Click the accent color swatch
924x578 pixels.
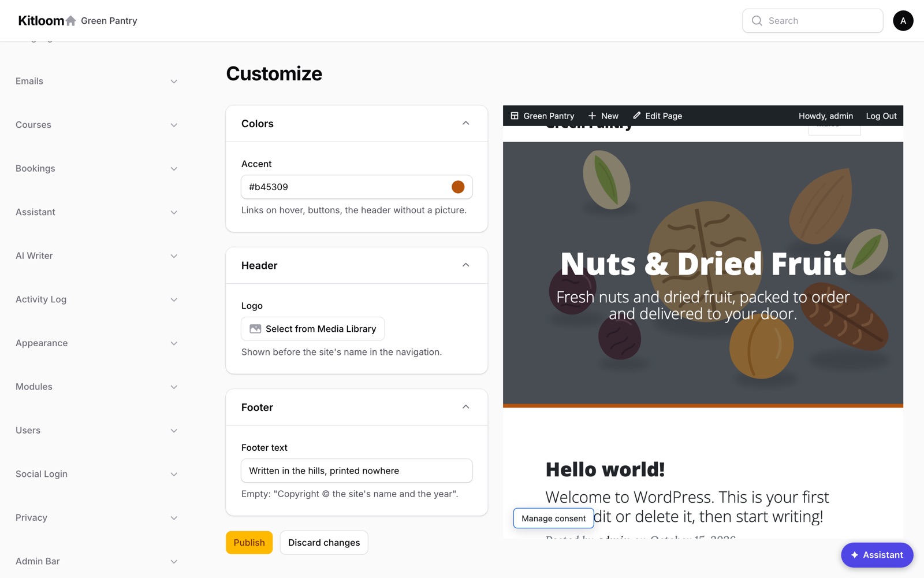[x=458, y=187]
